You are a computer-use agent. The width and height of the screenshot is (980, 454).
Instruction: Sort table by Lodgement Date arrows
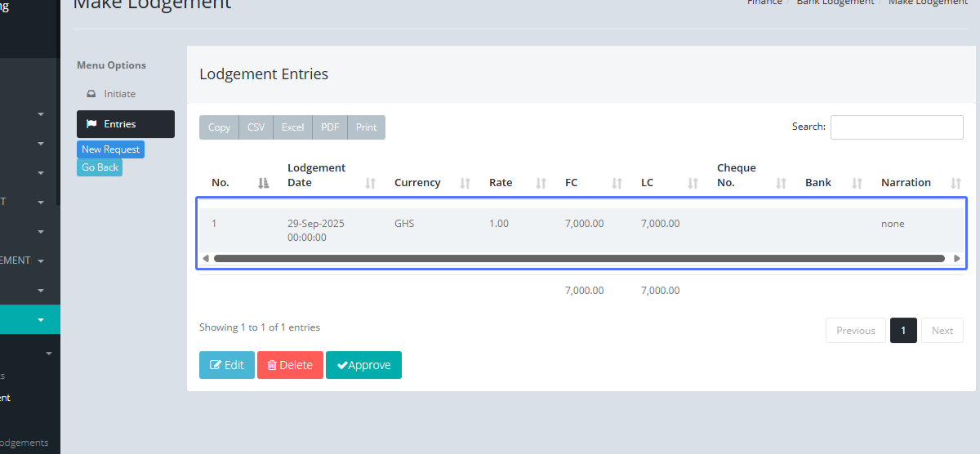371,183
